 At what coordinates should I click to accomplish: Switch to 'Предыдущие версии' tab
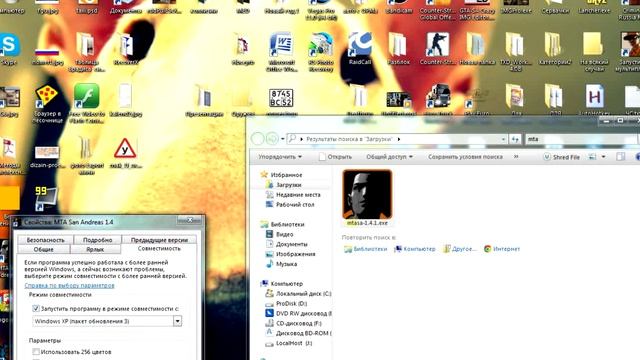[x=159, y=240]
